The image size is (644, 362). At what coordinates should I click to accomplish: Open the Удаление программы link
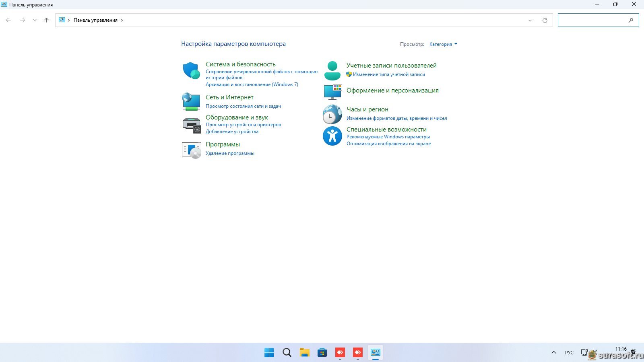230,153
